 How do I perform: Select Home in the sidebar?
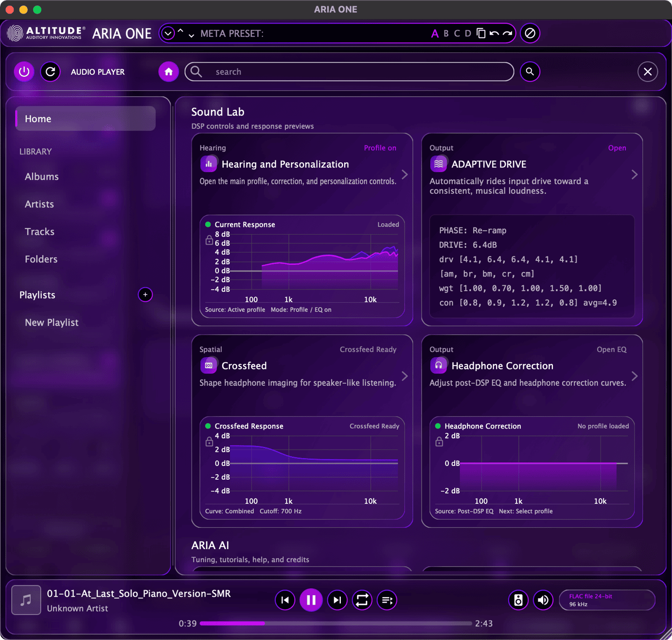[x=86, y=119]
